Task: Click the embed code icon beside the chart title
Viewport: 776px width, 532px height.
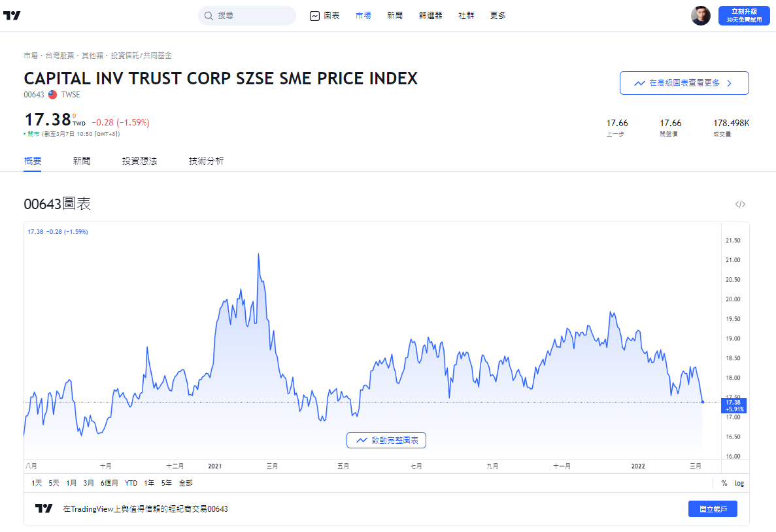Action: click(x=740, y=205)
